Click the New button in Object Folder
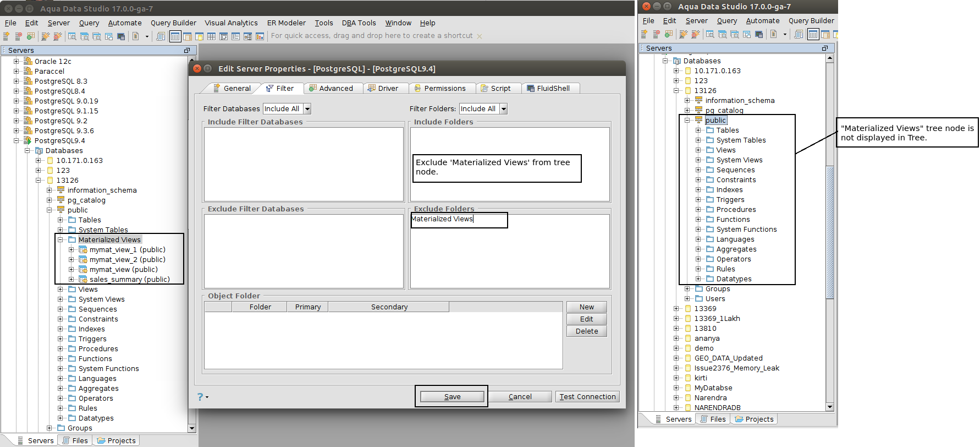The image size is (980, 447). (x=587, y=307)
